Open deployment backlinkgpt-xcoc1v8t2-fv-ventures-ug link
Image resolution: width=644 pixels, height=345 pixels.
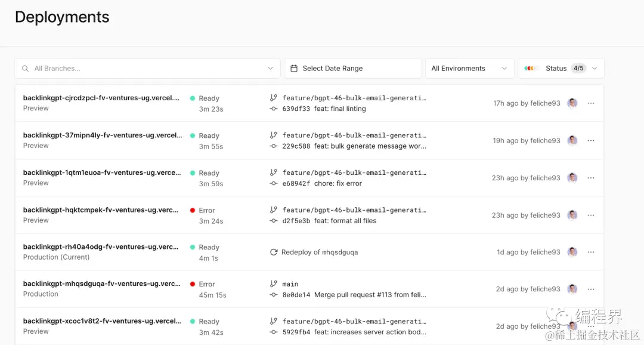click(102, 321)
